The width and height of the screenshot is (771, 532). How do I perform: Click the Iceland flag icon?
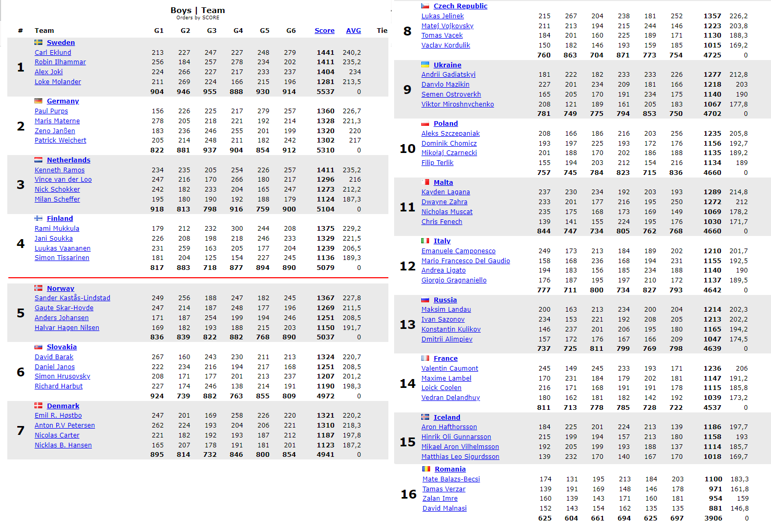click(425, 417)
